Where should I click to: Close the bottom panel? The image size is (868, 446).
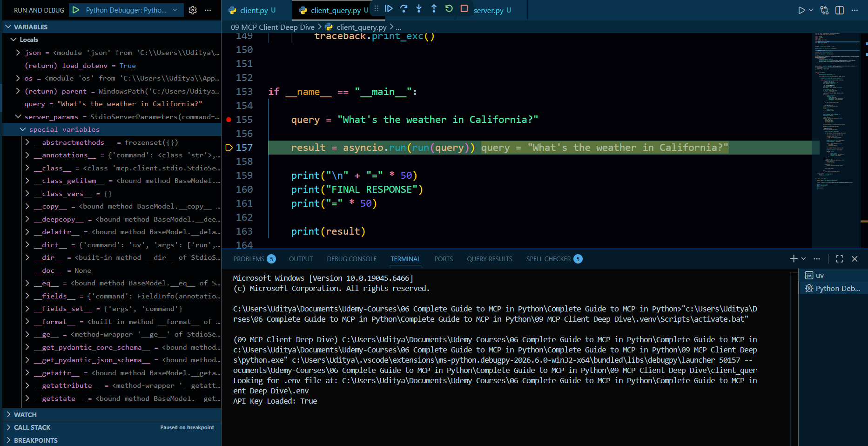pyautogui.click(x=855, y=259)
